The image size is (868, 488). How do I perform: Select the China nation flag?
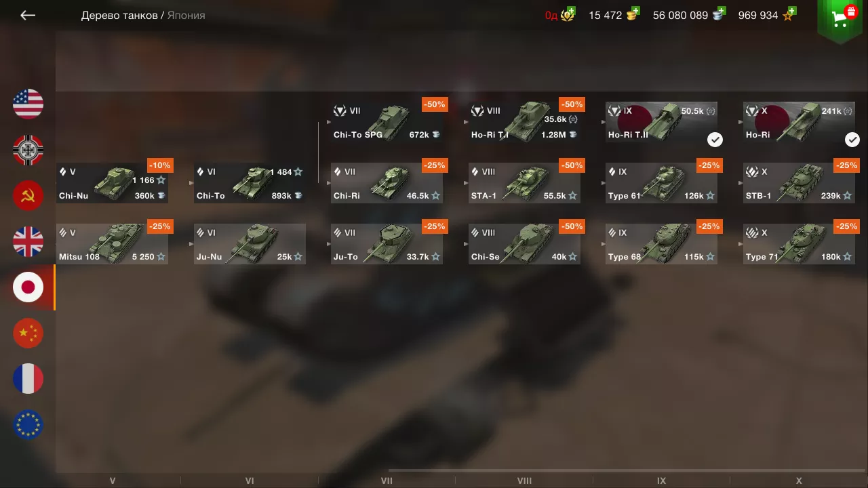28,333
